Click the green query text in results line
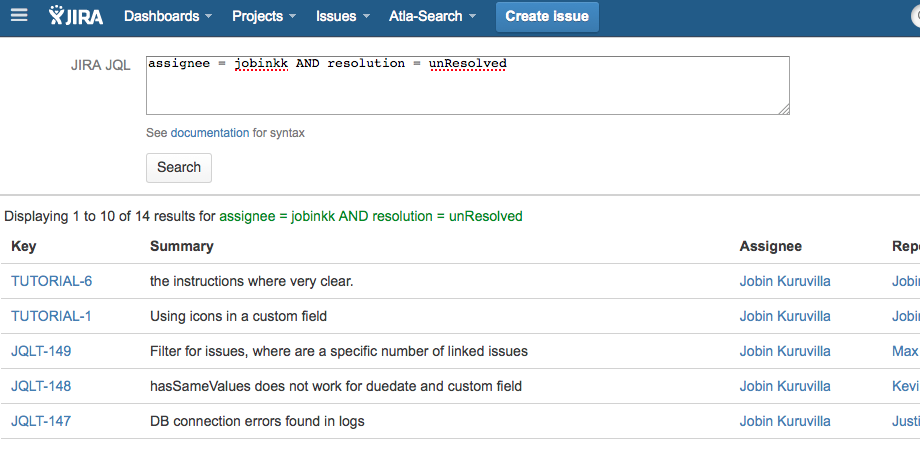 coord(371,216)
